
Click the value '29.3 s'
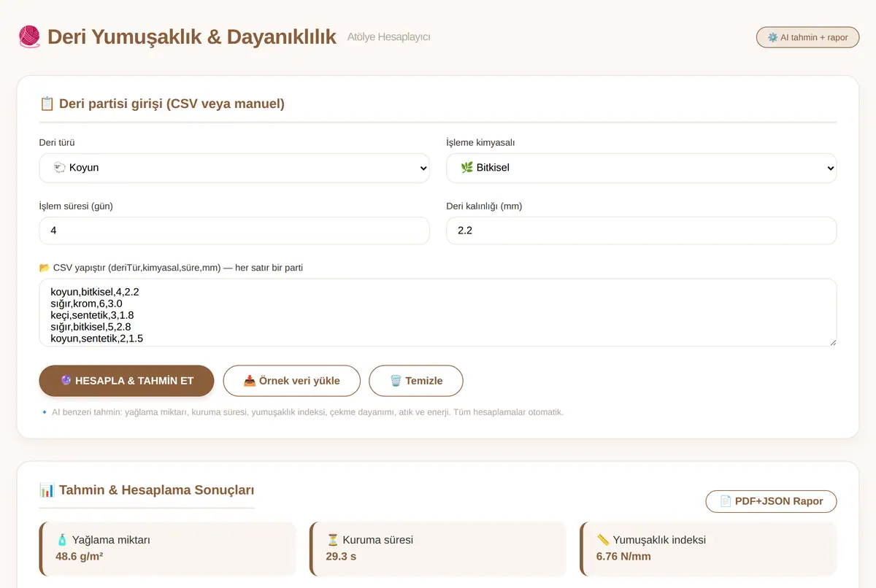(341, 557)
